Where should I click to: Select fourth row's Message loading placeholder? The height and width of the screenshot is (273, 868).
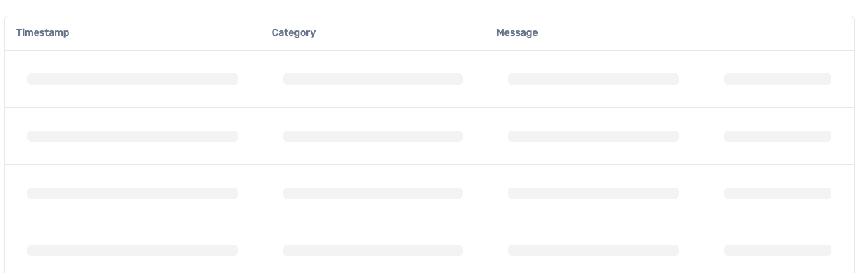[x=593, y=250]
